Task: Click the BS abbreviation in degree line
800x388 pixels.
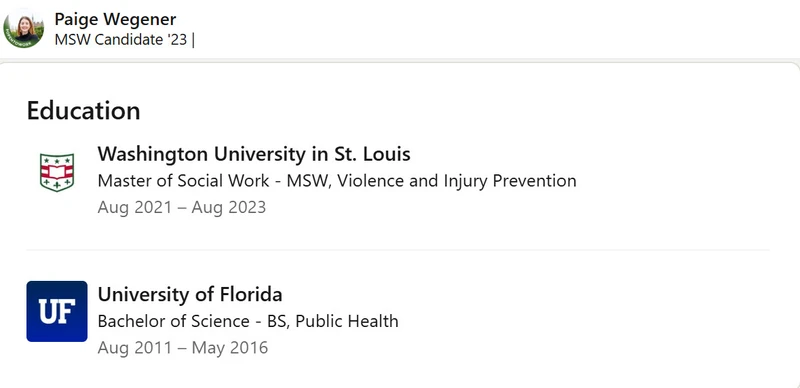Action: [279, 322]
